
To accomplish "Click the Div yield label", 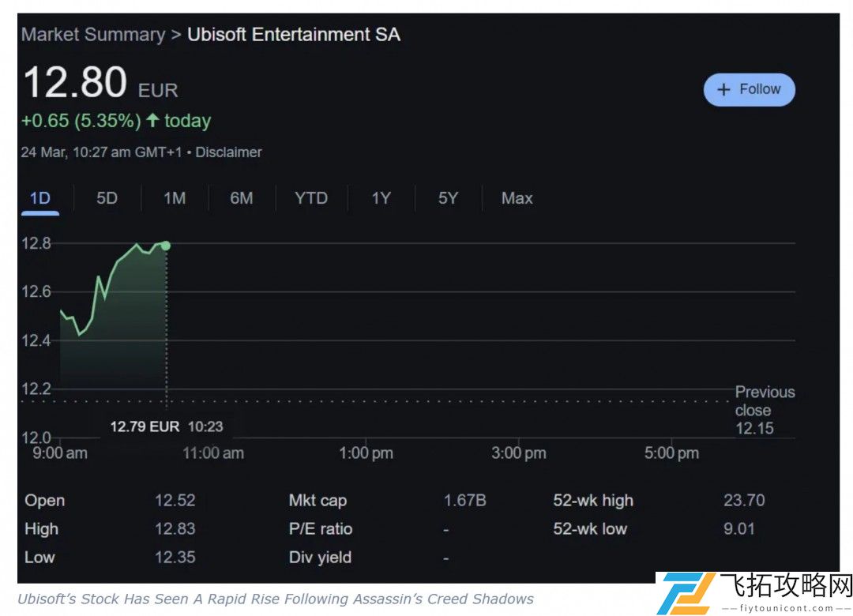I will [320, 558].
